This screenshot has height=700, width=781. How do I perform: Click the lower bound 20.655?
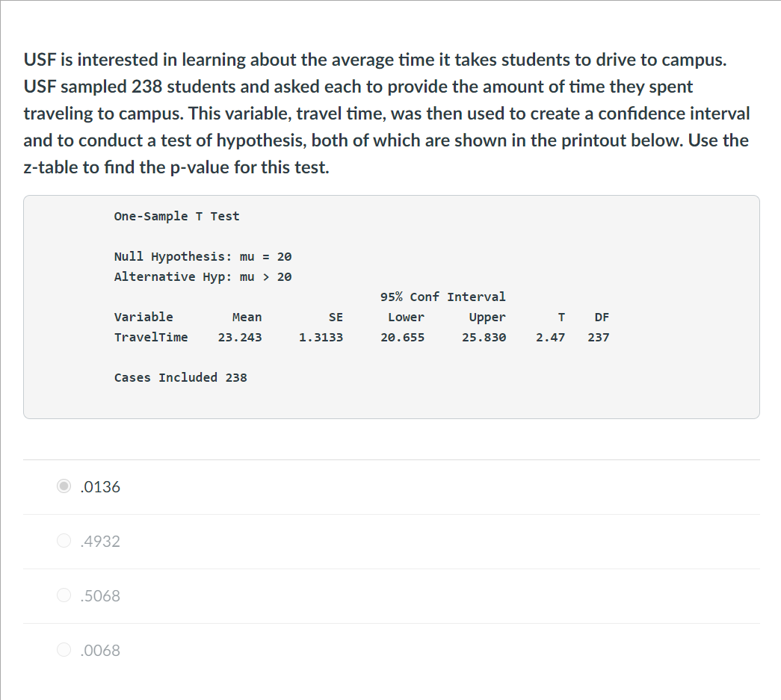[x=402, y=338]
